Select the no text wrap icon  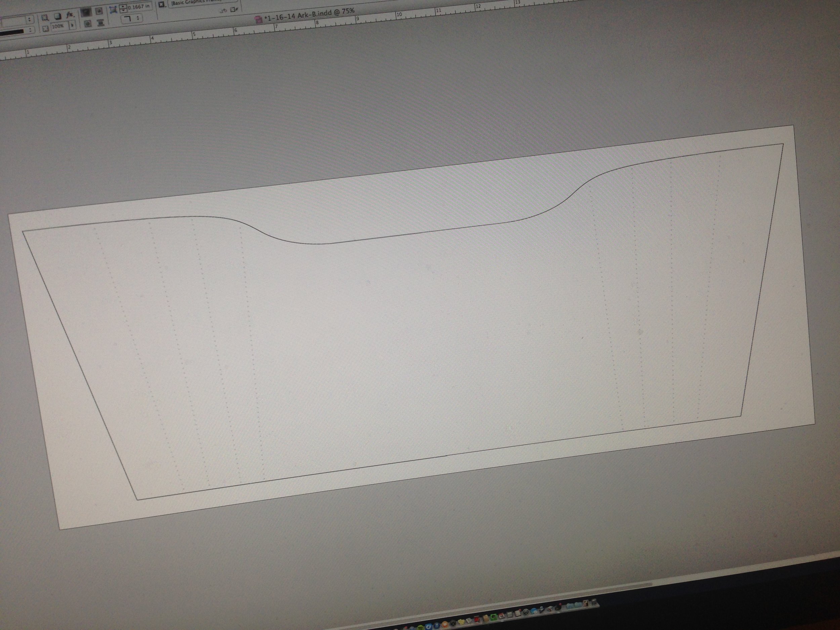tap(86, 12)
